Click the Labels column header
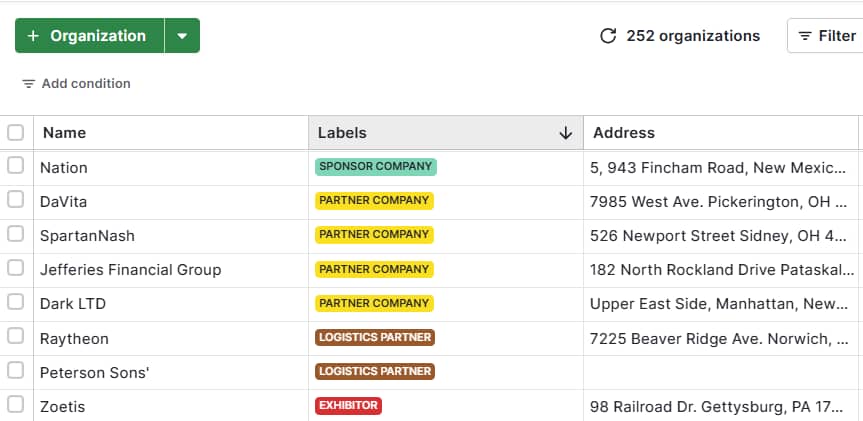The image size is (863, 421). 446,133
